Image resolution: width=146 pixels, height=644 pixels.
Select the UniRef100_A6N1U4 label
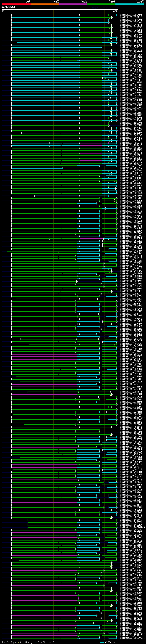click(131, 196)
